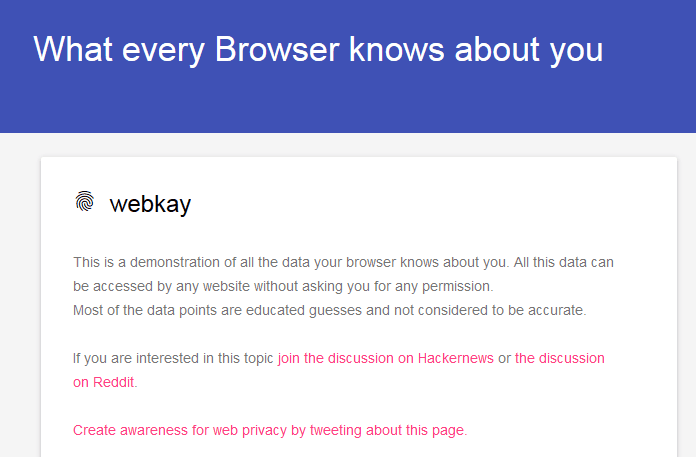Click 'If you are interested in this topic'
Image resolution: width=696 pixels, height=457 pixels.
pos(173,358)
